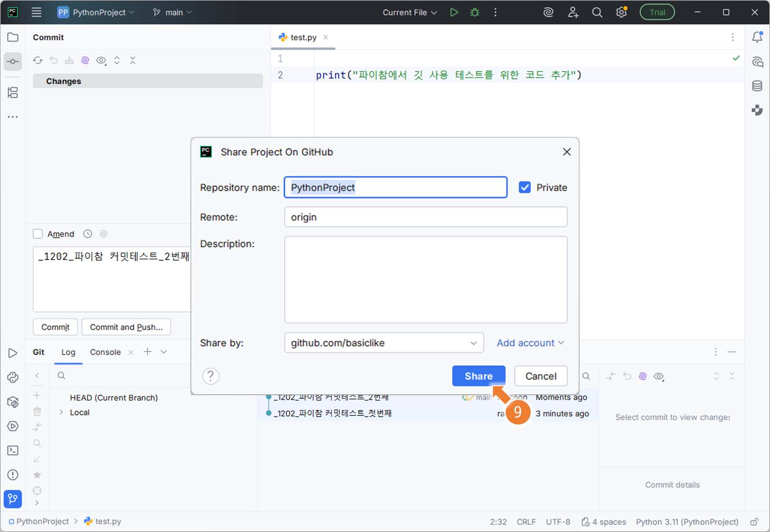Expand Local branches tree node
Image resolution: width=770 pixels, height=532 pixels.
coord(61,413)
